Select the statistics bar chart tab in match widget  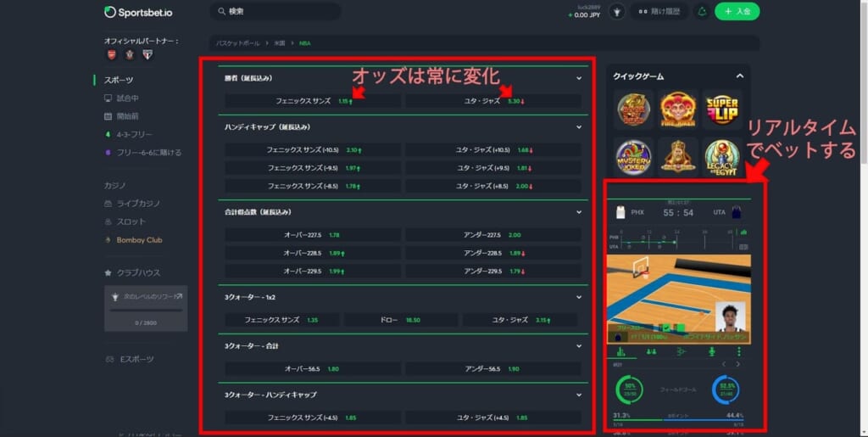tap(621, 351)
